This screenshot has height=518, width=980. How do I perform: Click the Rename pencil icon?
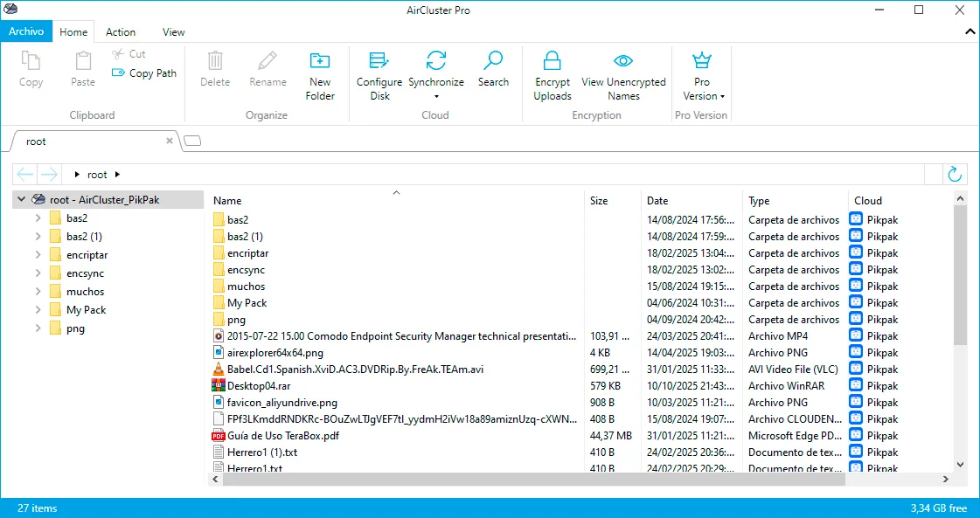click(x=268, y=60)
